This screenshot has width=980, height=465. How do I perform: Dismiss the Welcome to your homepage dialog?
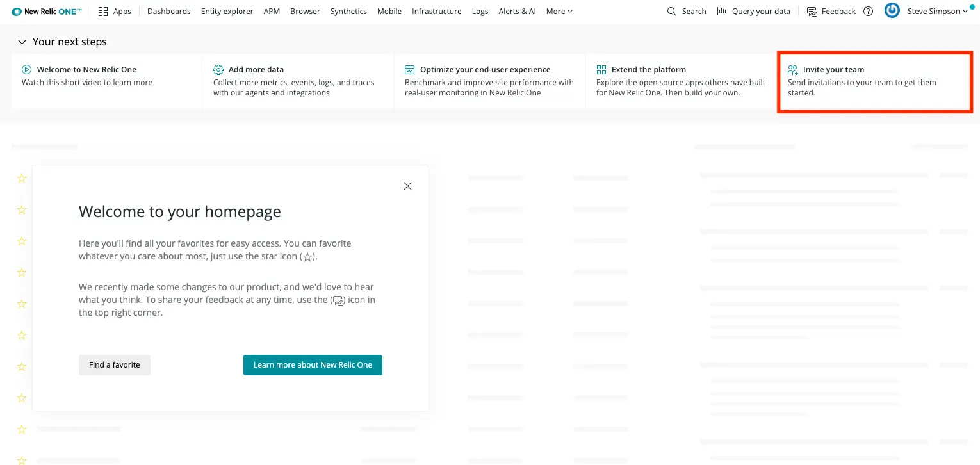pos(407,186)
